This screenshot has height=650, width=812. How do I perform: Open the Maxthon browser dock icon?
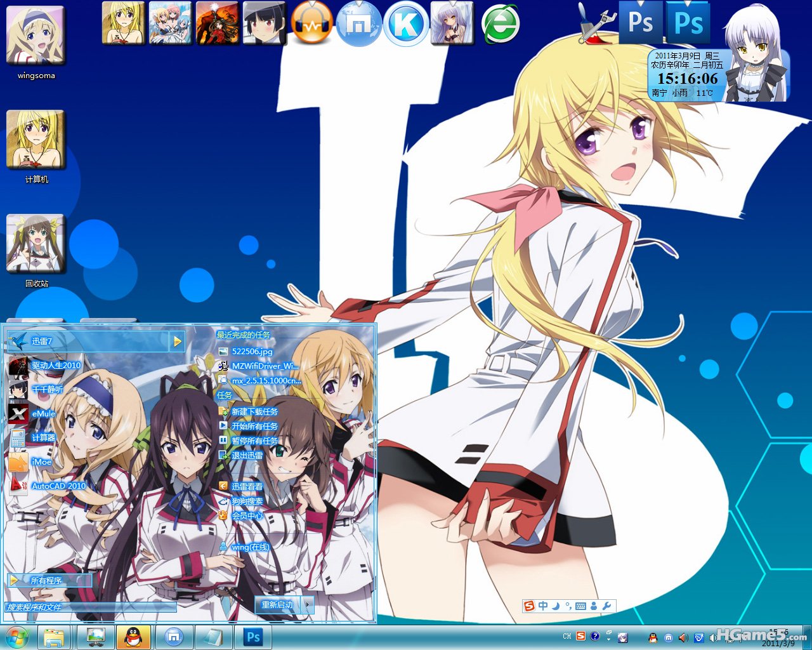(x=358, y=23)
